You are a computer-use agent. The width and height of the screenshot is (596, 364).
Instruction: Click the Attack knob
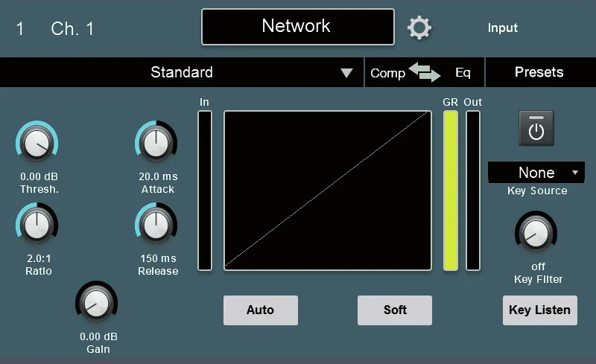point(156,143)
